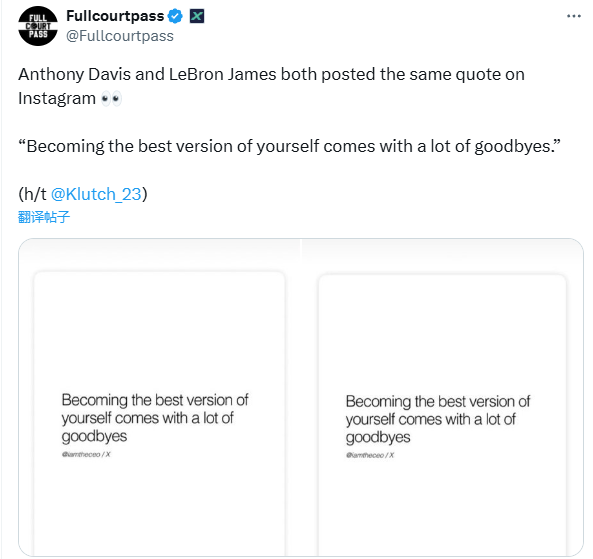
Task: Click the Fullcourtpass display name
Action: tap(115, 16)
